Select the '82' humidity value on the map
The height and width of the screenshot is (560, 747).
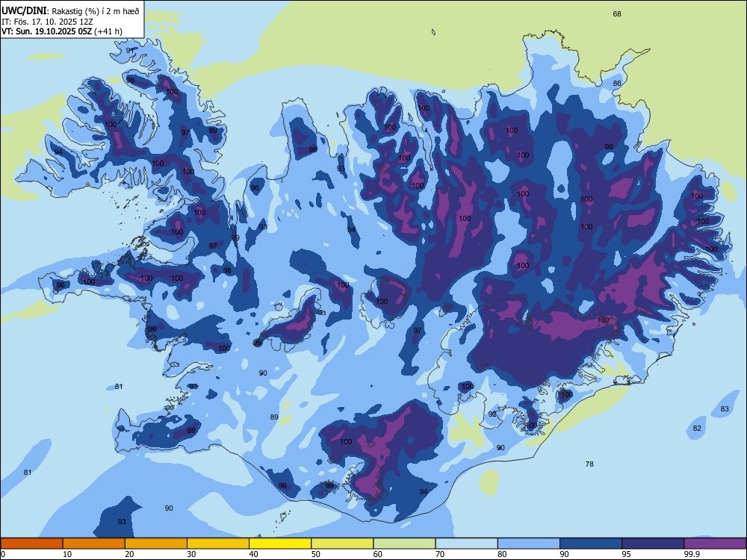(x=697, y=428)
